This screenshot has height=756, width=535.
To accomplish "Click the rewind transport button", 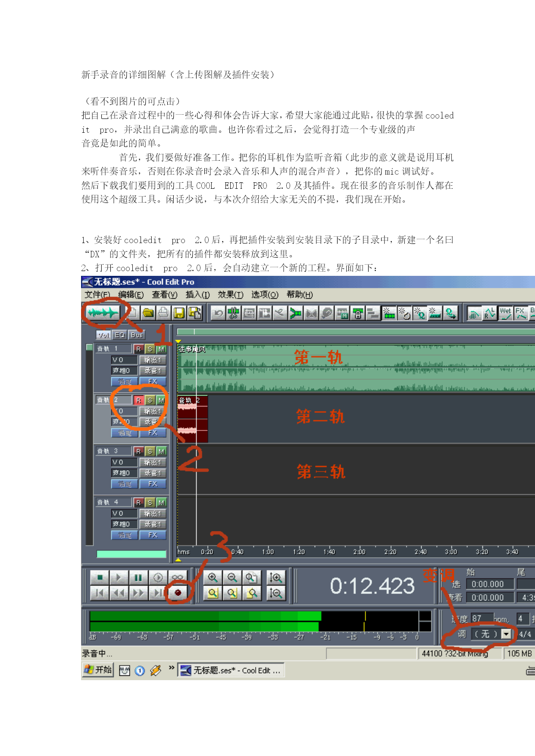I will (119, 593).
